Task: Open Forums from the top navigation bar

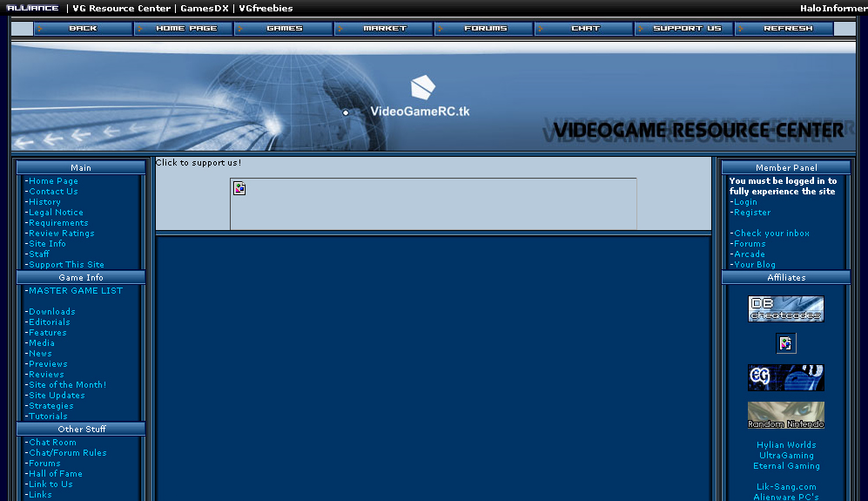Action: 485,29
